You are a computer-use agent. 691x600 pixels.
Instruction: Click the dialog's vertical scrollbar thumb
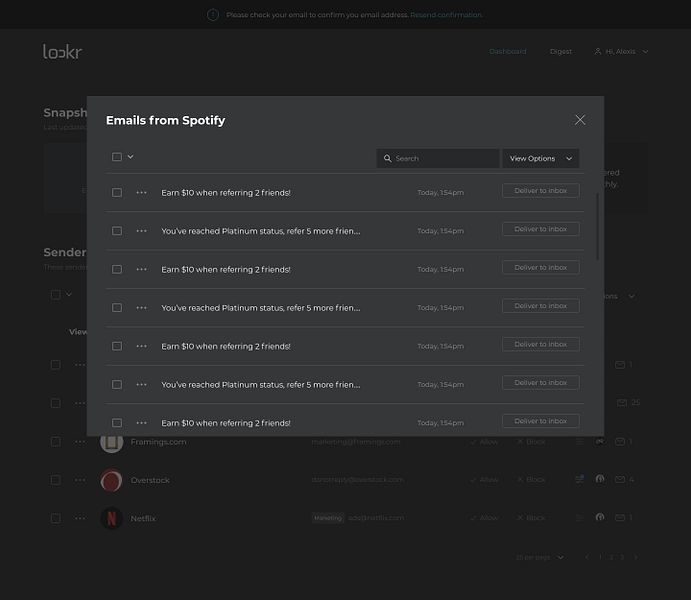(x=598, y=226)
